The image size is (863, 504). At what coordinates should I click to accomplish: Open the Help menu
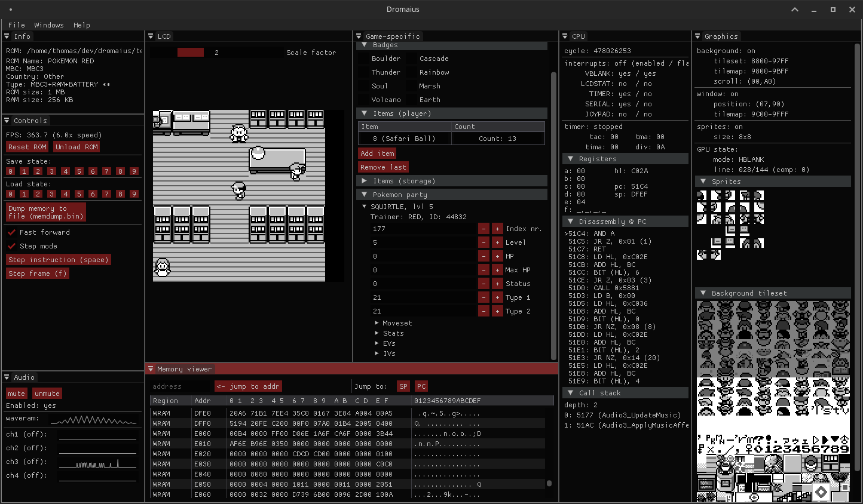point(82,25)
